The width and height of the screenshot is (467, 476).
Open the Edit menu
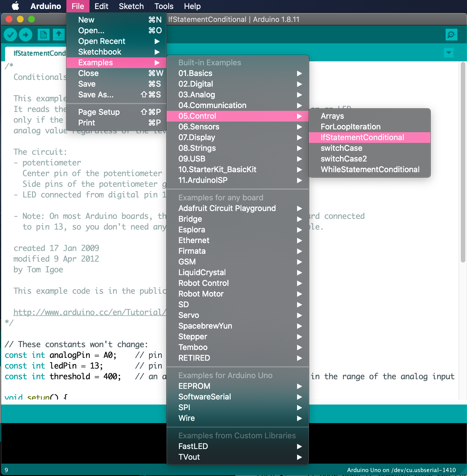[101, 6]
